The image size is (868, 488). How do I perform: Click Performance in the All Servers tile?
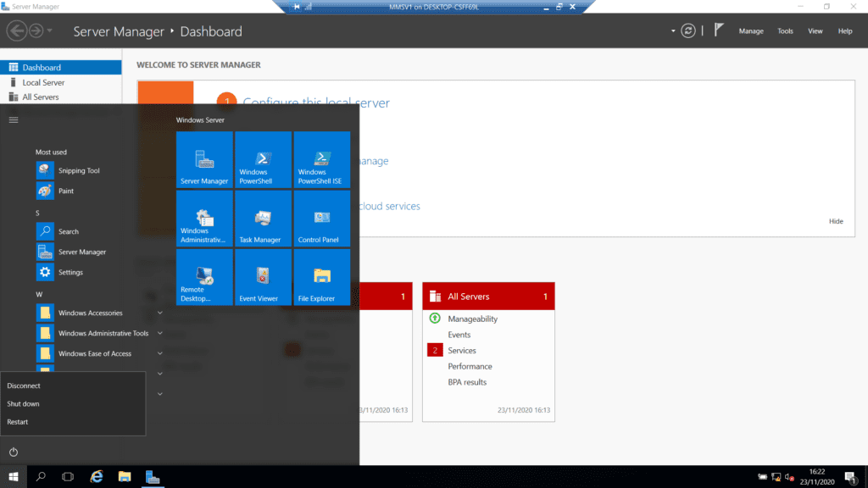(x=470, y=366)
